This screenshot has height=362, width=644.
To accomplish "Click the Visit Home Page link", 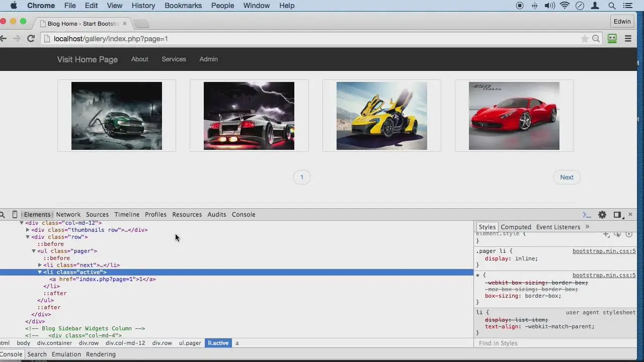I will point(88,59).
